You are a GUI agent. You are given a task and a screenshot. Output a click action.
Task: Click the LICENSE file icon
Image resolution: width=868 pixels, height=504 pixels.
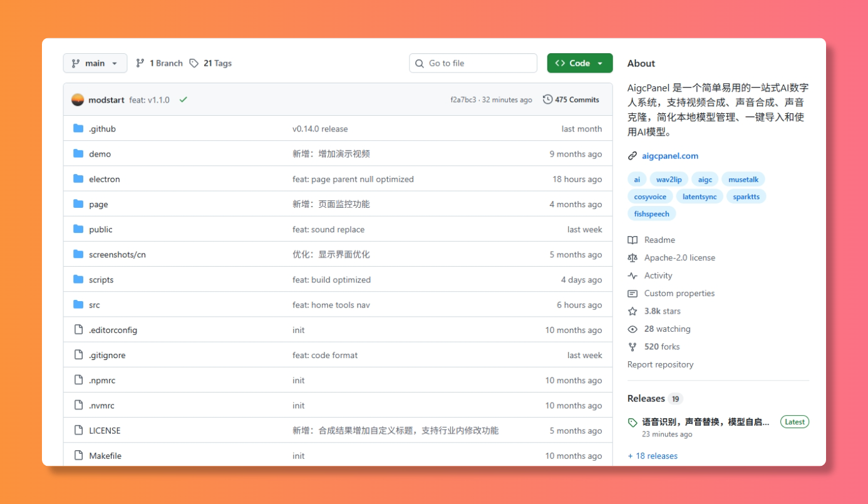point(78,430)
